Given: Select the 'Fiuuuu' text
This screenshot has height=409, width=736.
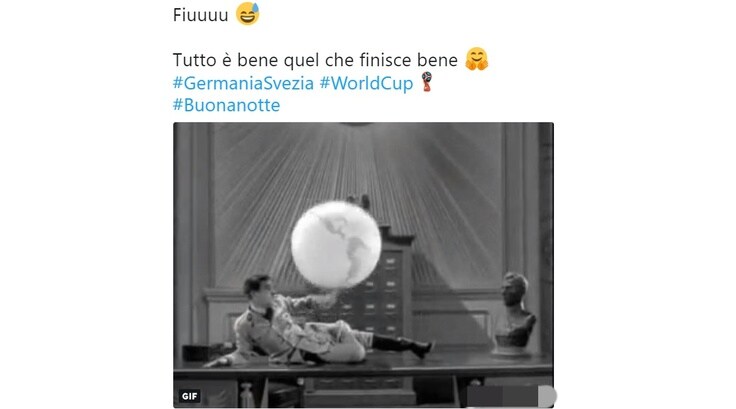Looking at the screenshot, I should pos(200,15).
